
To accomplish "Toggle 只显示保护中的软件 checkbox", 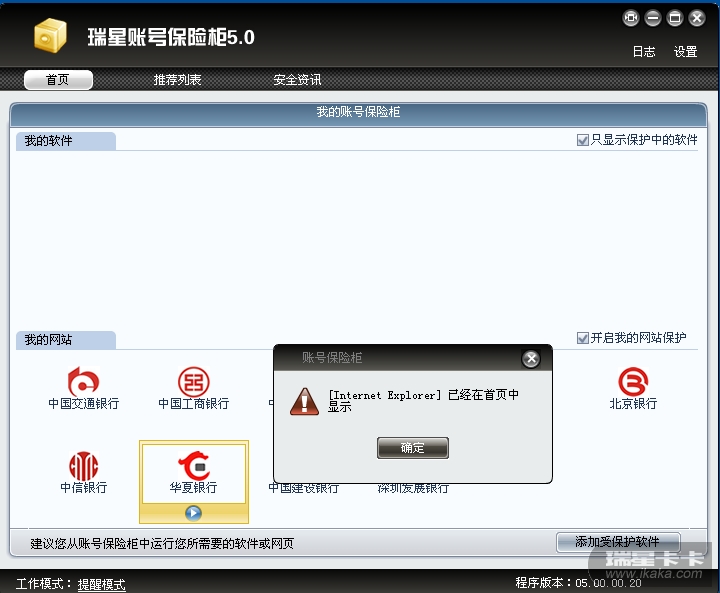I will click(583, 140).
